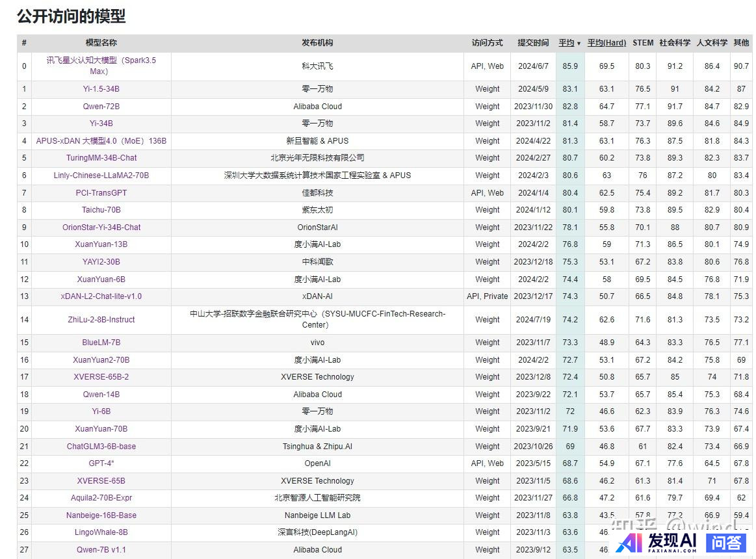The image size is (756, 559).
Task: Open the Yi-1.5-34B model link
Action: [101, 89]
